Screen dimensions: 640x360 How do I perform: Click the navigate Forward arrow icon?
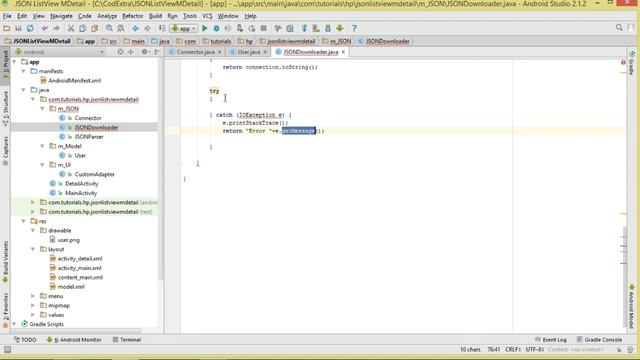click(x=147, y=28)
